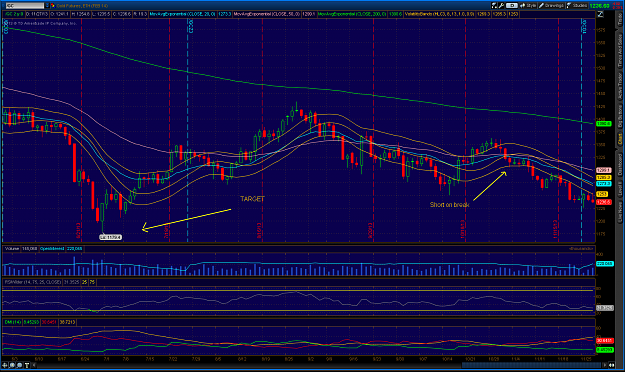
Task: Click the OpenInterest study label
Action: click(52, 249)
